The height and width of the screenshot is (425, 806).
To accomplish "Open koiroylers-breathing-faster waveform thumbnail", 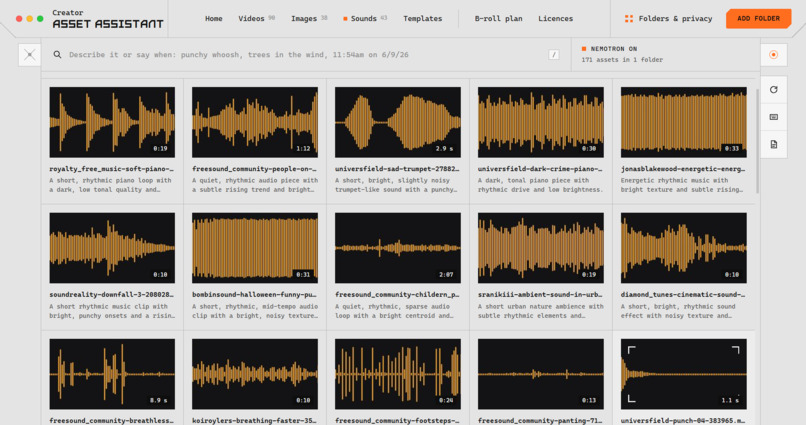I will click(x=254, y=374).
